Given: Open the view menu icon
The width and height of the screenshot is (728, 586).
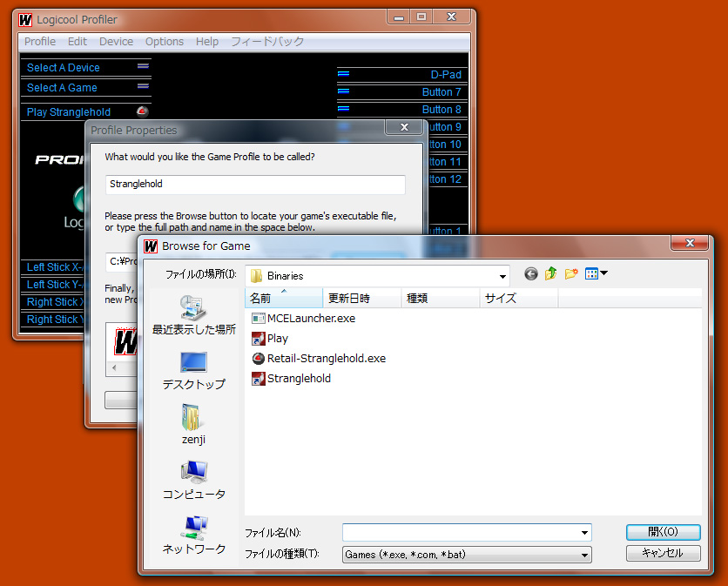Looking at the screenshot, I should (591, 274).
